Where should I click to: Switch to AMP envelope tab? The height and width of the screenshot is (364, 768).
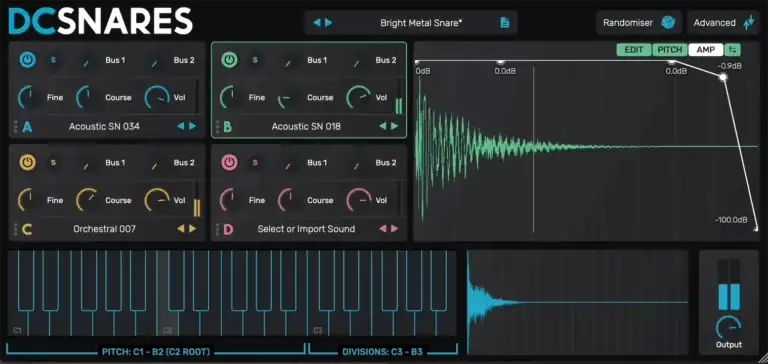click(706, 50)
